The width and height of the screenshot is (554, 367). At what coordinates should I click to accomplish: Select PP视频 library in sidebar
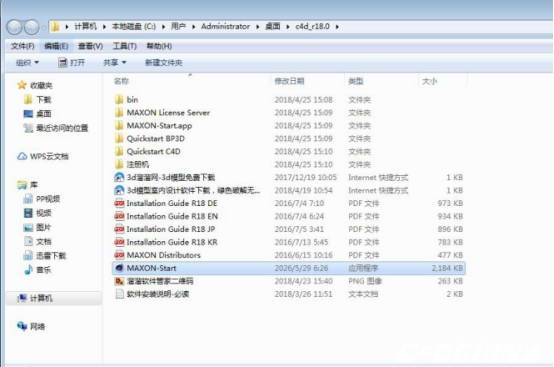point(48,199)
